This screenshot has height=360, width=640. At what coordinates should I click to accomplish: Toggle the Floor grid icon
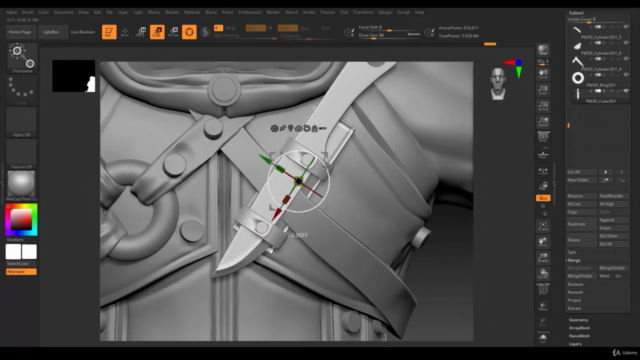tap(543, 155)
